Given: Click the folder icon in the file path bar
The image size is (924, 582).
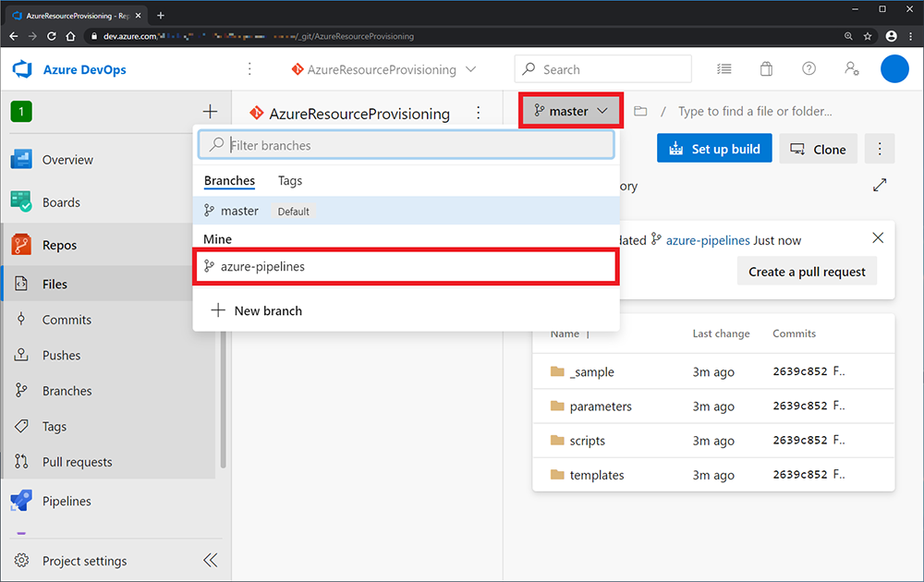Looking at the screenshot, I should 640,111.
